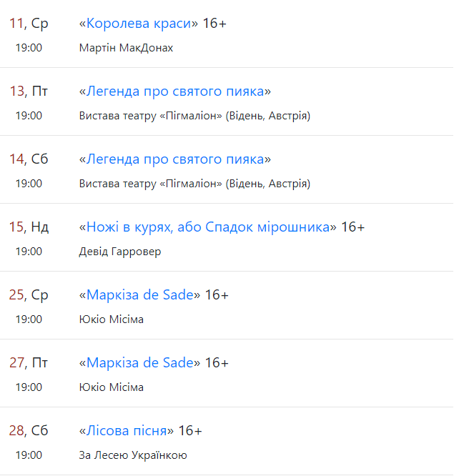Viewport: 454px width, 476px height.
Task: Open «Маркіза de Sade» on Wednesday the 25th
Action: point(140,295)
